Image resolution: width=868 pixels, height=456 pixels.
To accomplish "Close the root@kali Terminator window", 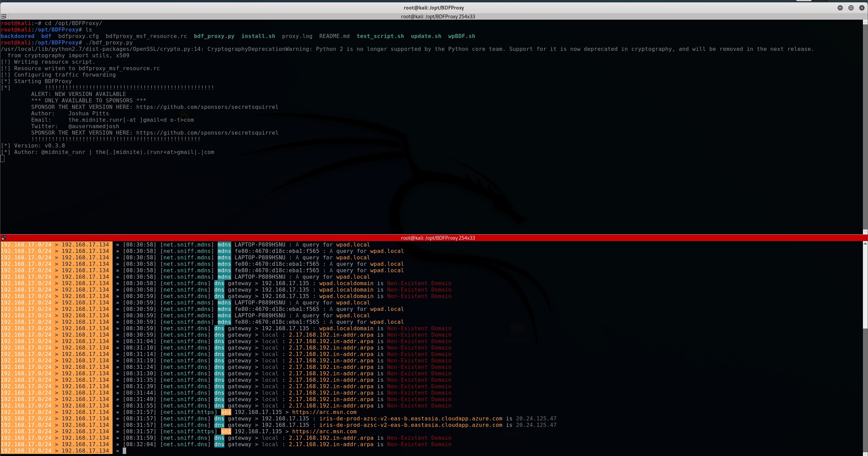I will tap(862, 8).
